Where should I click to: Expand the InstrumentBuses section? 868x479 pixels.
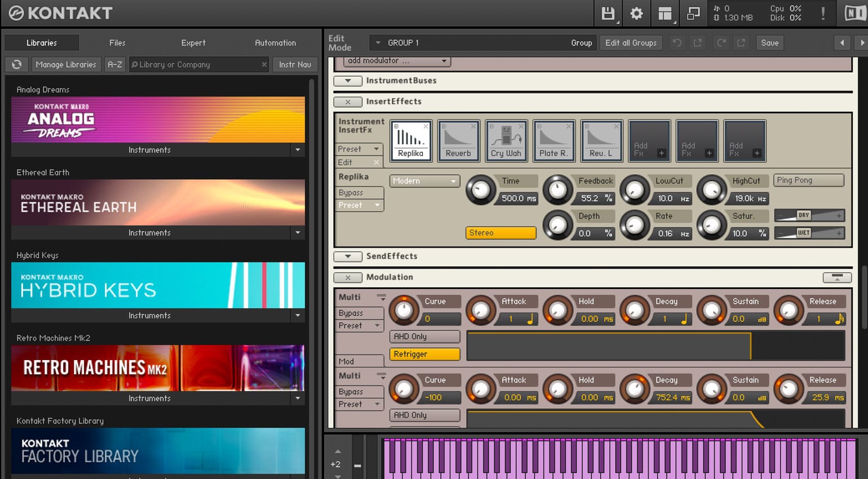348,81
